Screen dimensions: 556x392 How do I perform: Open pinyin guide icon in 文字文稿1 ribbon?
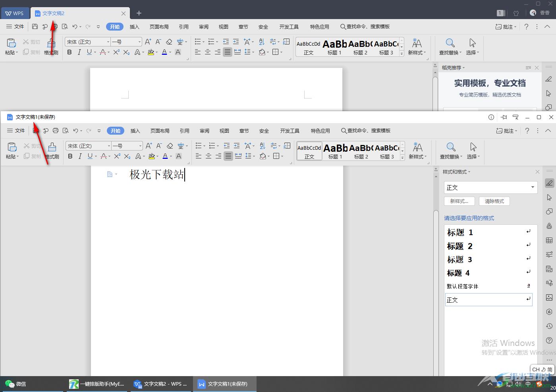[x=181, y=146]
